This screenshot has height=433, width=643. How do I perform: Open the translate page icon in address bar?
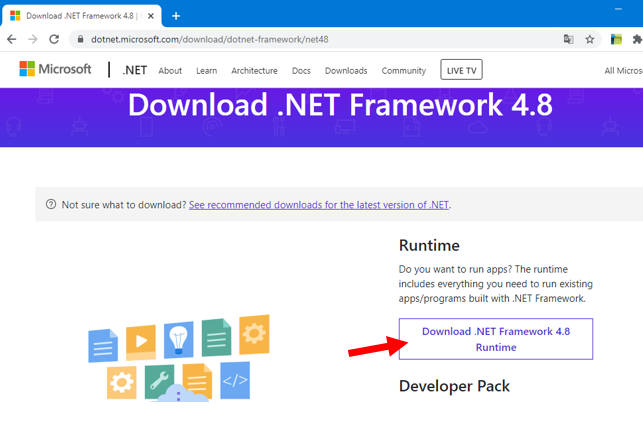click(x=568, y=39)
